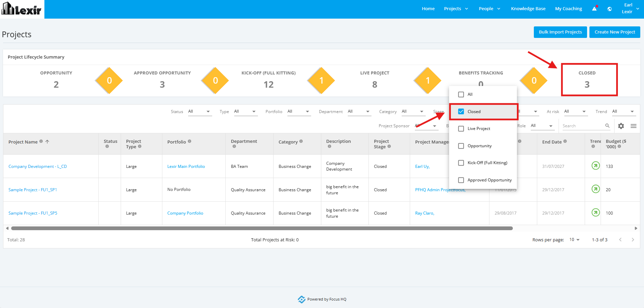Image resolution: width=644 pixels, height=308 pixels.
Task: Open the Portfolio filter dropdown
Action: click(x=299, y=111)
